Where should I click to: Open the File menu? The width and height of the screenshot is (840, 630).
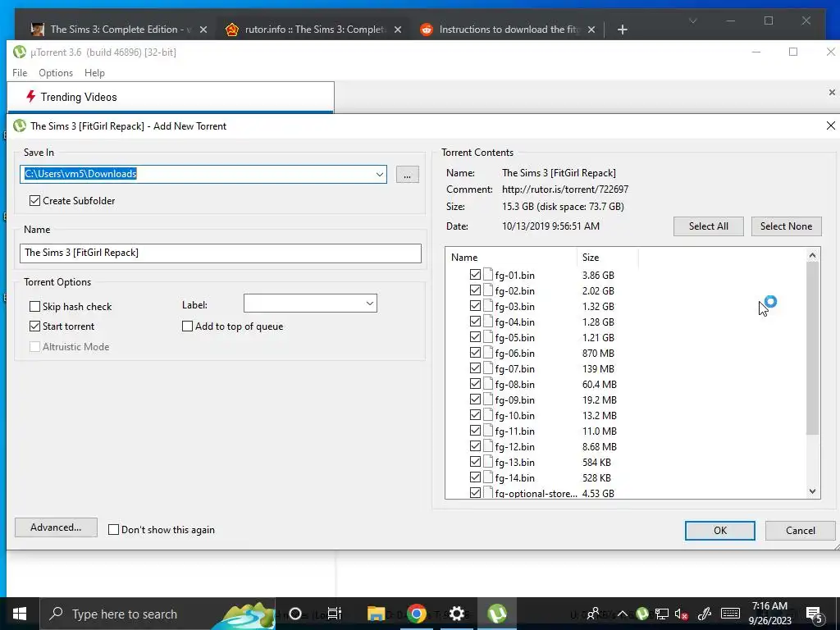pyautogui.click(x=20, y=73)
